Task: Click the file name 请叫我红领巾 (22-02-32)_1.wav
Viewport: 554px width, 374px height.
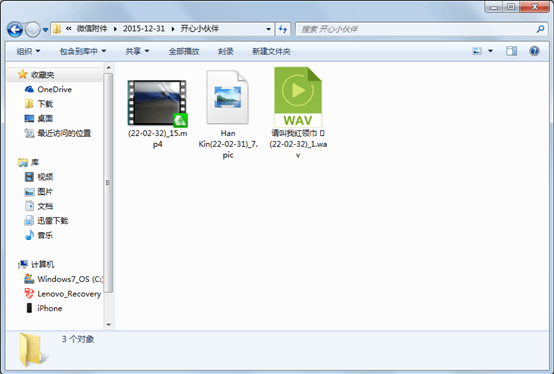Action: (x=298, y=144)
